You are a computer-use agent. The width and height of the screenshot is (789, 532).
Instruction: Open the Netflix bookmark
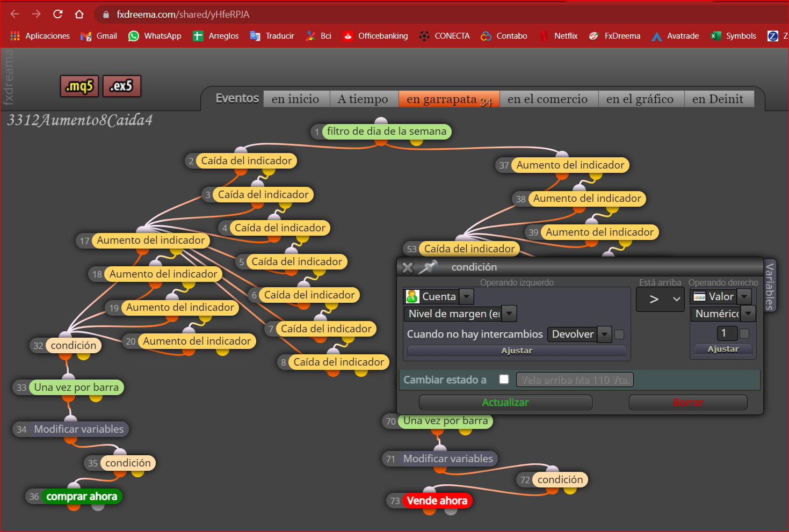pyautogui.click(x=559, y=36)
